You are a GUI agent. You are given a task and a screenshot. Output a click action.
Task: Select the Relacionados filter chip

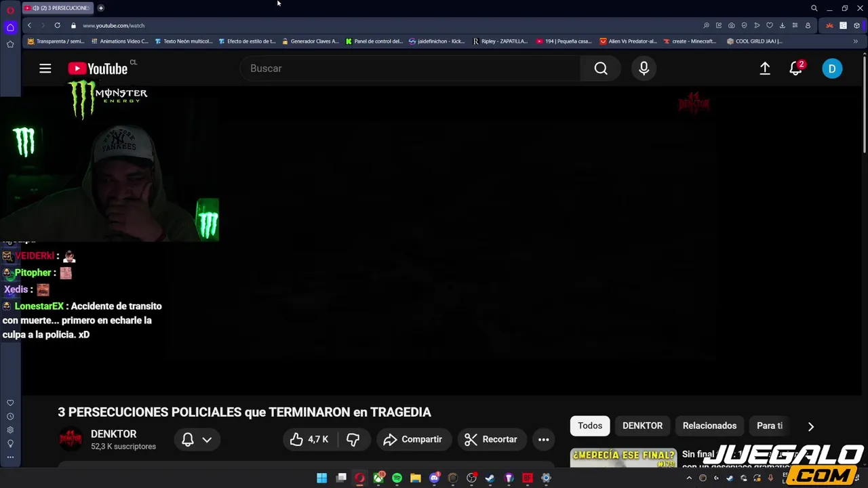pyautogui.click(x=709, y=426)
